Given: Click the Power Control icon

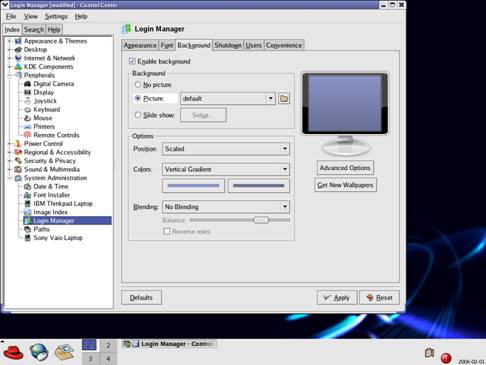Looking at the screenshot, I should pos(18,144).
